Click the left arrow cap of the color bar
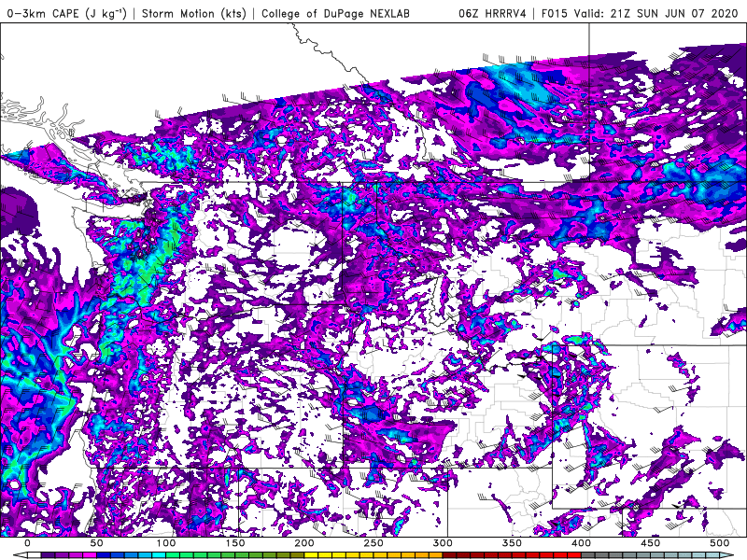Viewport: 747px width, 560px height. click(21, 555)
